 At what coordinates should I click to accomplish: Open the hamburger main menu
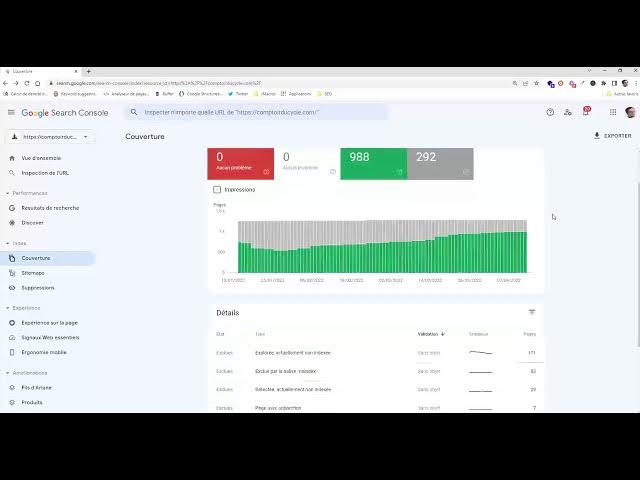[x=11, y=112]
